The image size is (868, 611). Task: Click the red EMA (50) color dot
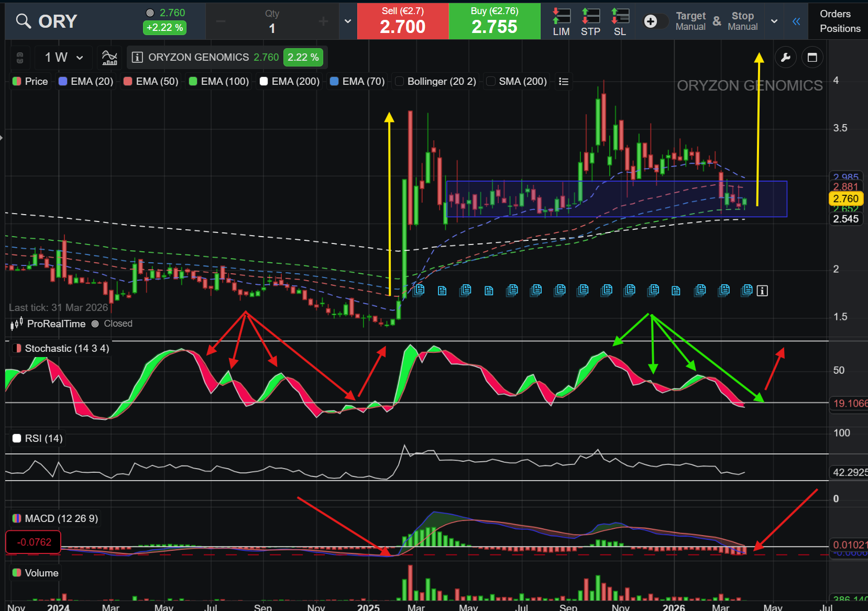[x=127, y=81]
